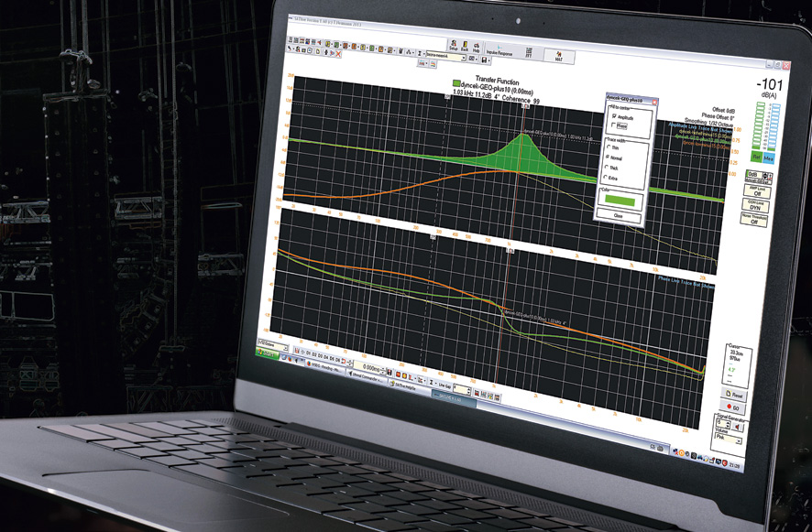
Task: Adjust the Line Gap stepper arrows
Action: [x=468, y=391]
